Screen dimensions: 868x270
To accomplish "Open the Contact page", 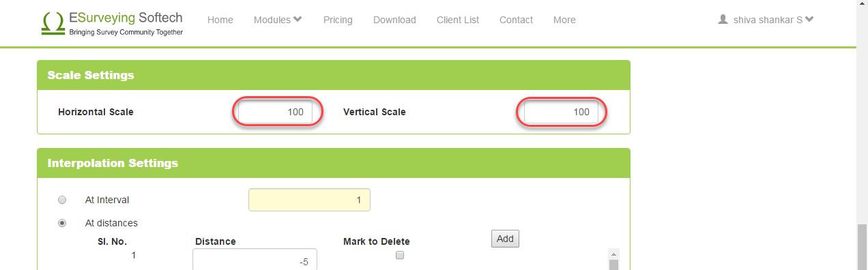I will (516, 20).
